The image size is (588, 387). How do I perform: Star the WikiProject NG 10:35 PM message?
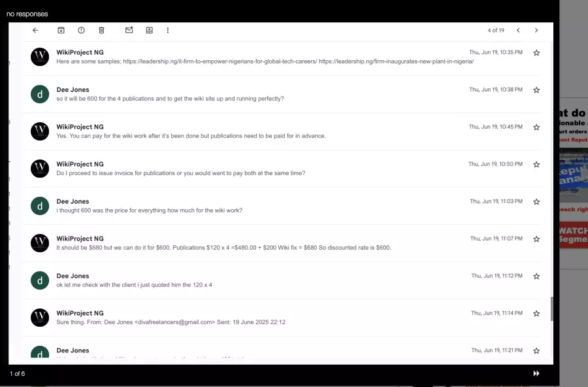536,53
